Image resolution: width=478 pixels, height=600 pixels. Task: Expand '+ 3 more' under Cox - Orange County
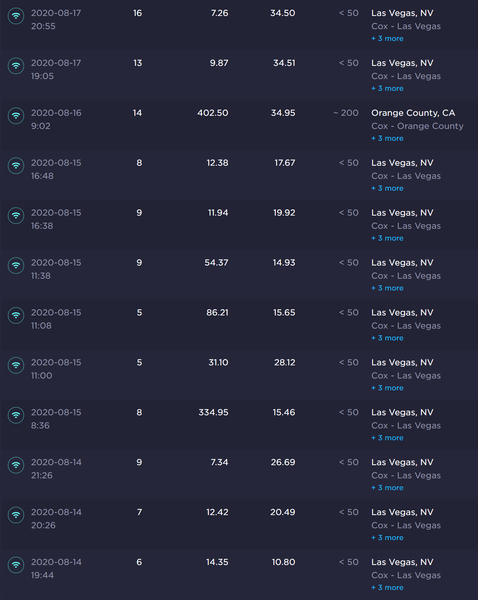click(x=387, y=139)
